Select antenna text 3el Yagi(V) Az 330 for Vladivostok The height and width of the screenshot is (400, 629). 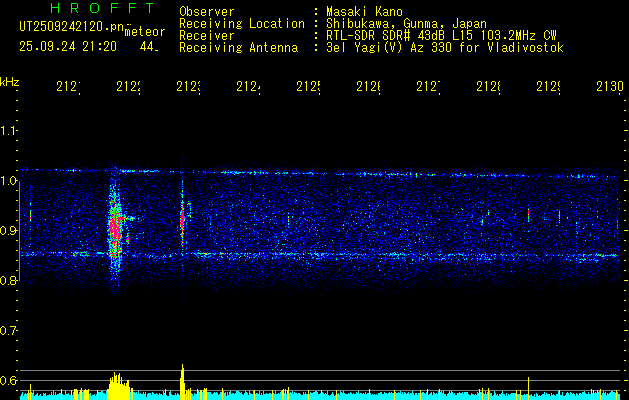click(445, 48)
